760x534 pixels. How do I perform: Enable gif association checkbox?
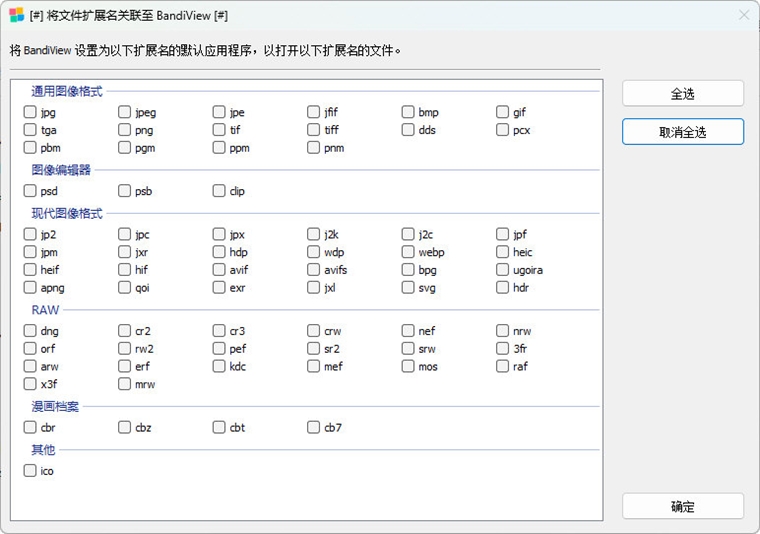pos(503,112)
